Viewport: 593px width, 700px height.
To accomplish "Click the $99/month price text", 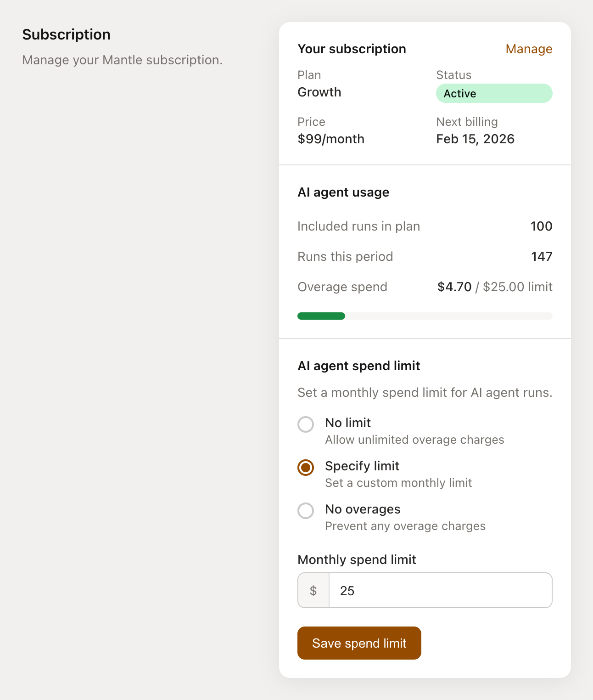I will coord(331,139).
